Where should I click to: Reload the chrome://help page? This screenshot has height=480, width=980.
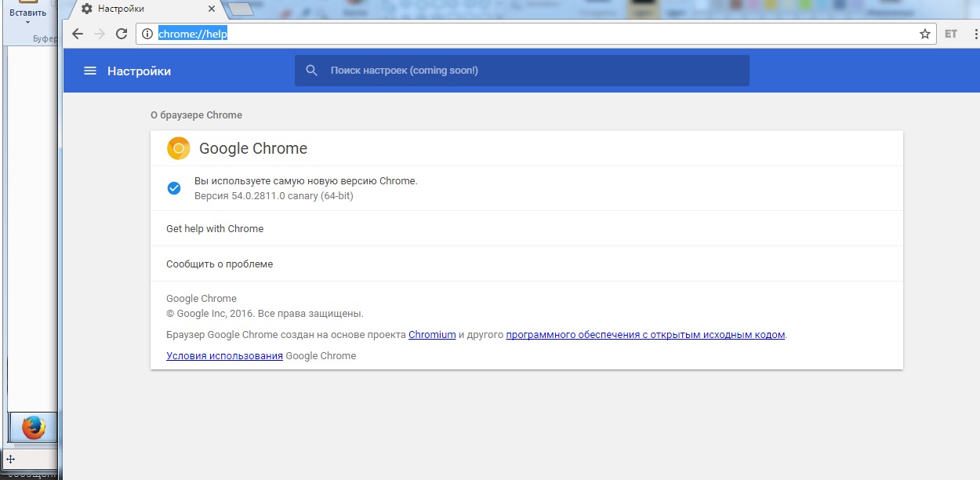click(122, 34)
